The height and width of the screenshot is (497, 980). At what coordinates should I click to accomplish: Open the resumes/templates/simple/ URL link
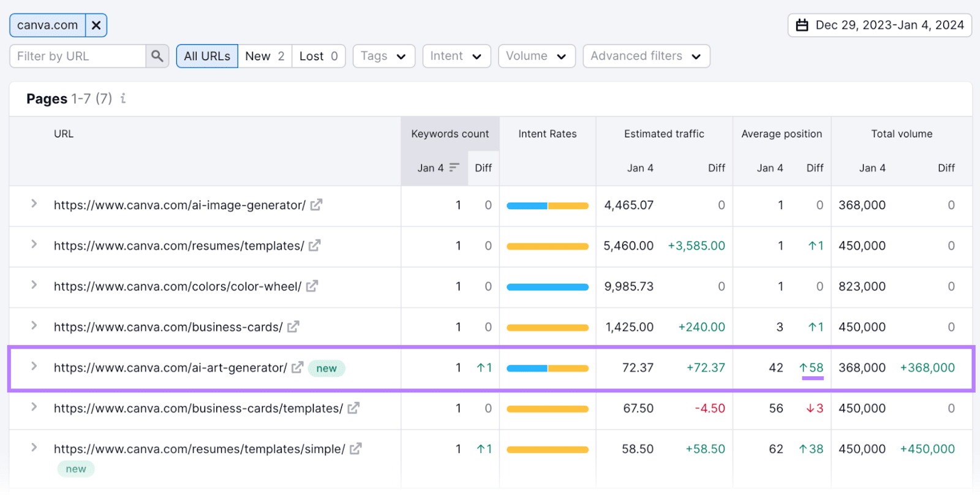click(x=200, y=449)
